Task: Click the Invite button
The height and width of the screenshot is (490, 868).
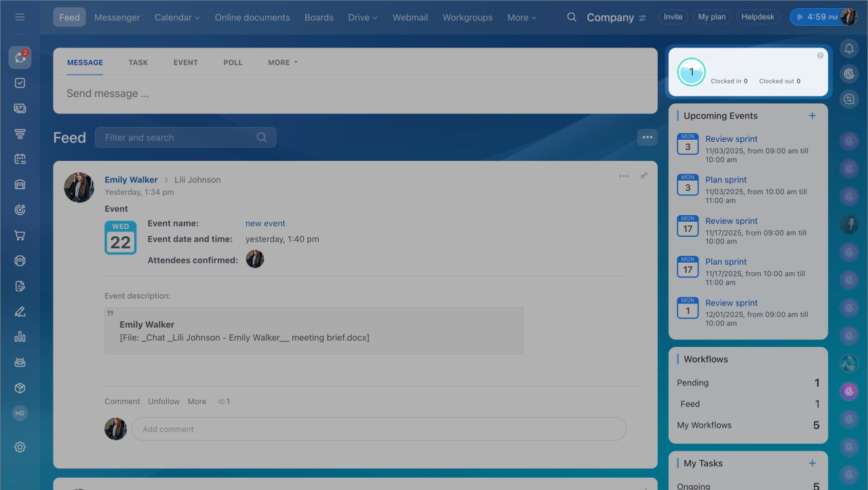Action: pos(673,17)
